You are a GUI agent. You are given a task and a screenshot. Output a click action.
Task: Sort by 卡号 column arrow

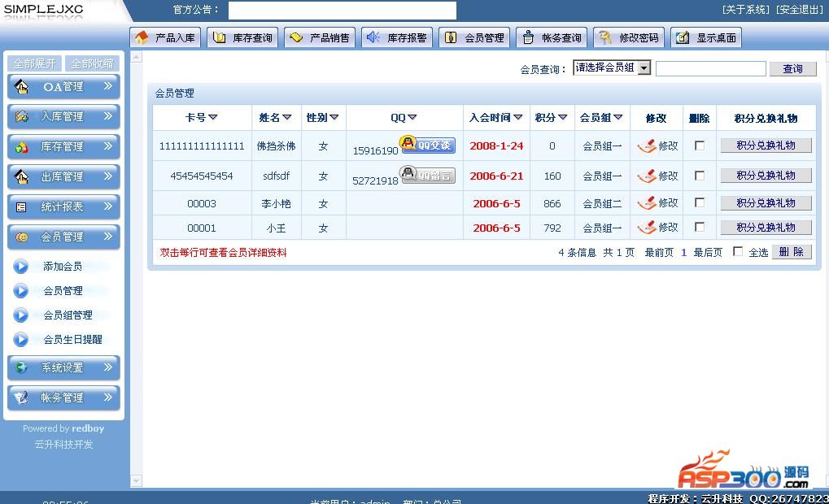pos(213,117)
